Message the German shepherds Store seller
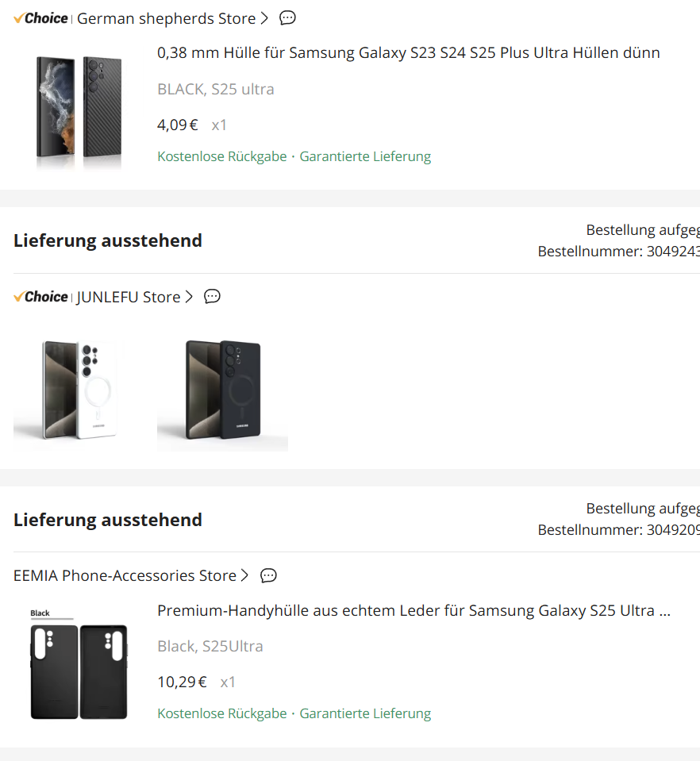 click(287, 18)
